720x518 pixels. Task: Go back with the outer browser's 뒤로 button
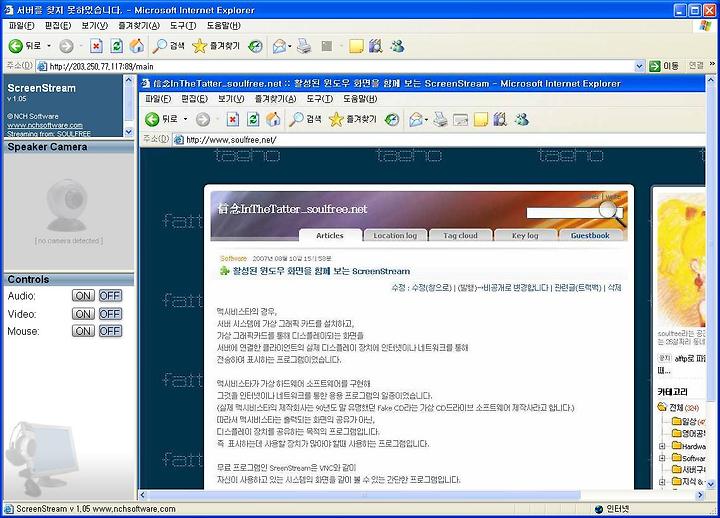coord(25,45)
